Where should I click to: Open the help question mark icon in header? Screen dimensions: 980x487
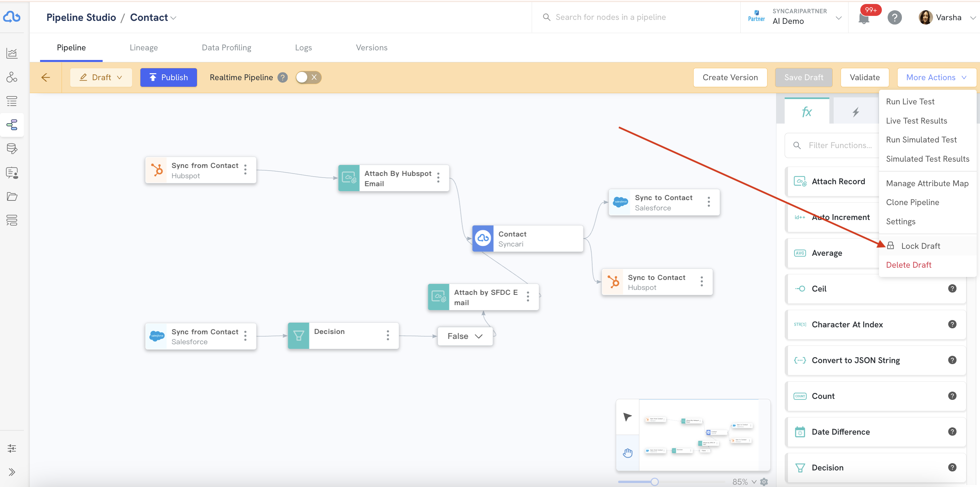coord(894,18)
